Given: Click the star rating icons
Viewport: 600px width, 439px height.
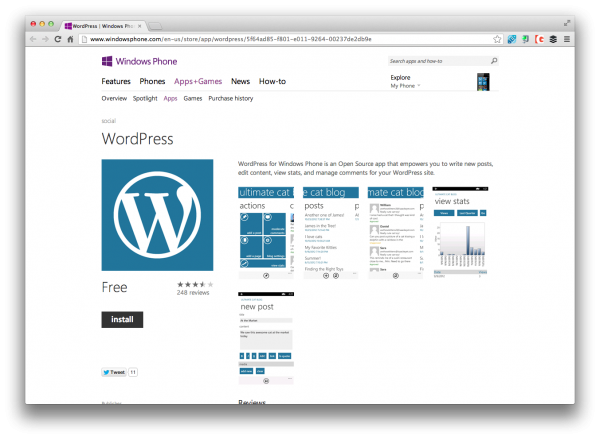Looking at the screenshot, I should point(195,284).
